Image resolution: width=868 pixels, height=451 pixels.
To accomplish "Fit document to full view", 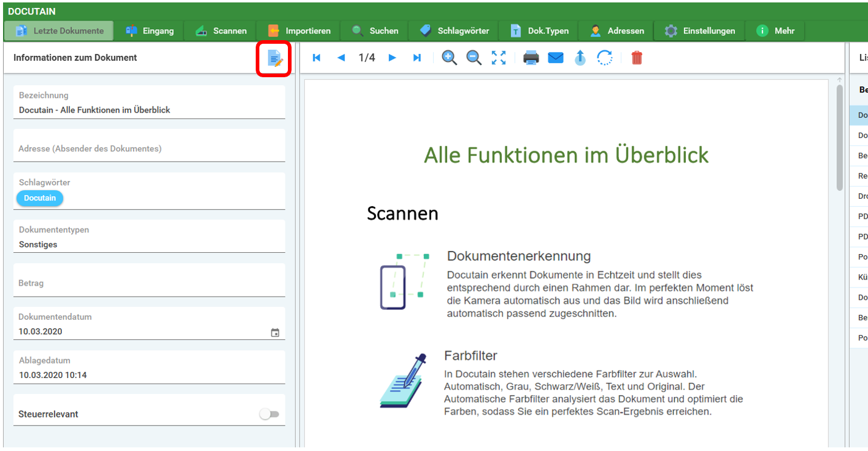I will 499,58.
